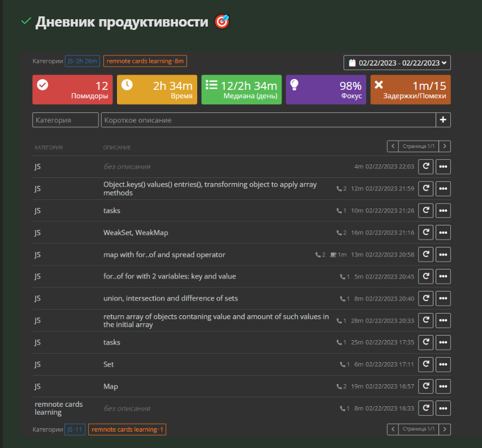The width and height of the screenshot is (482, 448).
Task: Click the Задержки/Помехи 1m/15 card
Action: pyautogui.click(x=410, y=90)
